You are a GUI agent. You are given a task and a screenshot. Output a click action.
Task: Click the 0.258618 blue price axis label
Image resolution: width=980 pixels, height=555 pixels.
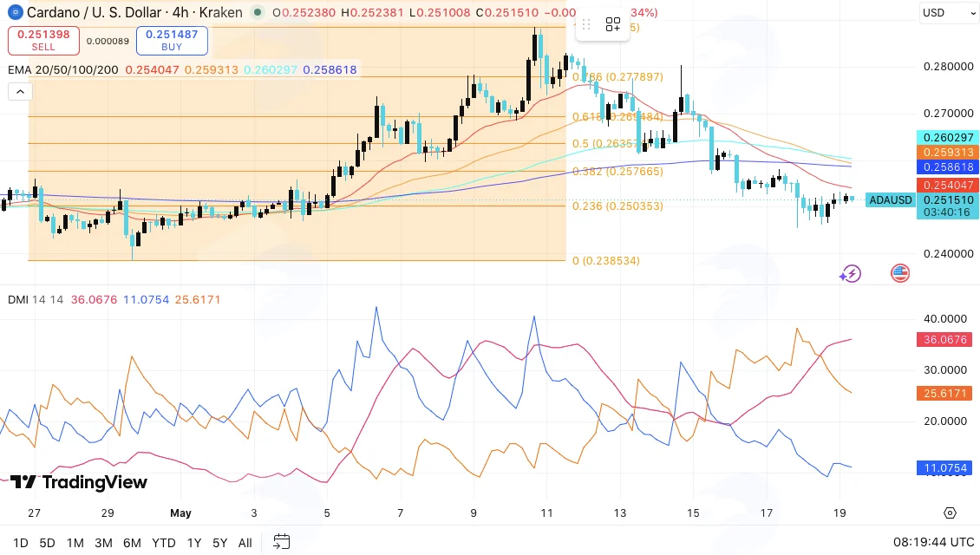click(x=948, y=166)
